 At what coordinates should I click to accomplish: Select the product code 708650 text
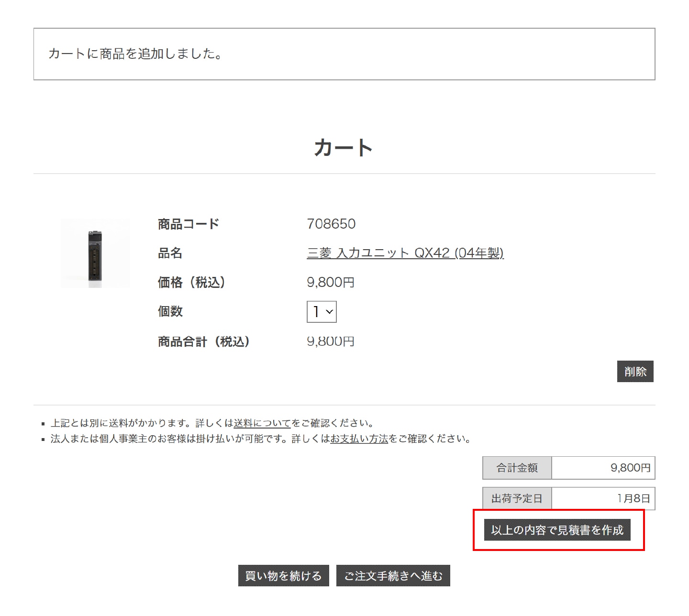click(x=331, y=224)
